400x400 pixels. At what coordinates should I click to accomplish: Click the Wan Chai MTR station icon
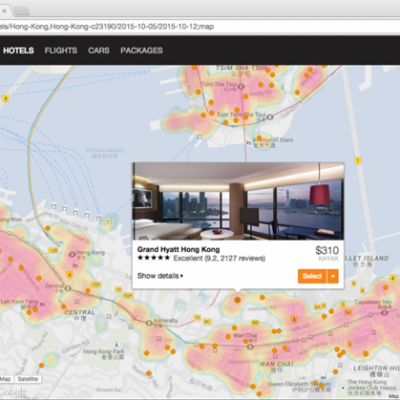click(251, 347)
